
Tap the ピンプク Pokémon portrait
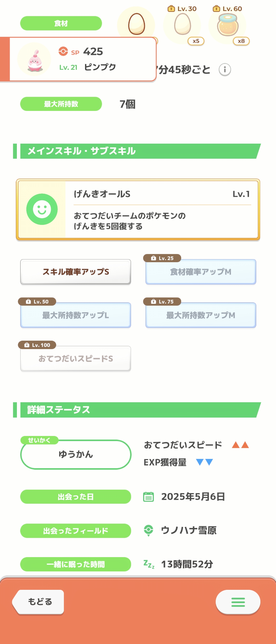(x=34, y=60)
